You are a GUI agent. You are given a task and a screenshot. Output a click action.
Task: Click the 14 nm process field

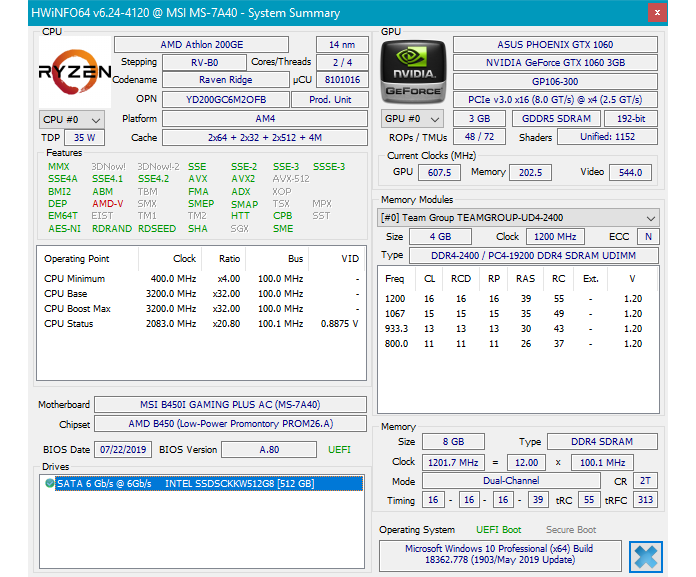tap(342, 45)
